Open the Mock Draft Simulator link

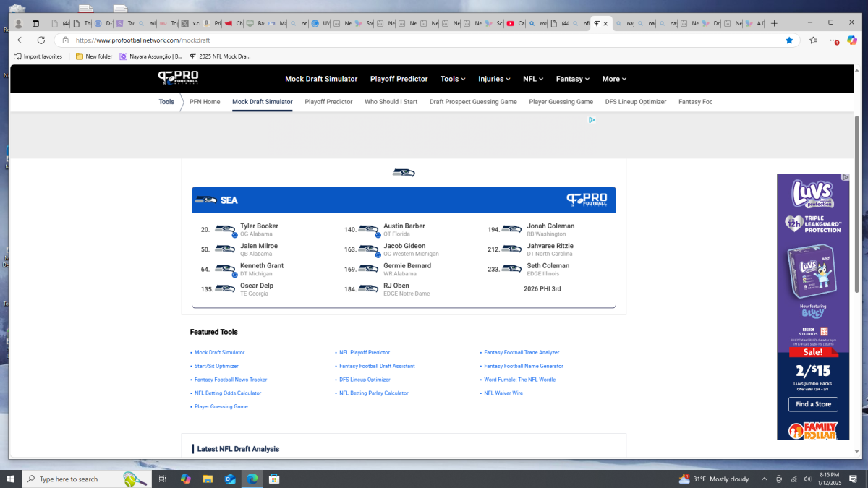pos(321,79)
